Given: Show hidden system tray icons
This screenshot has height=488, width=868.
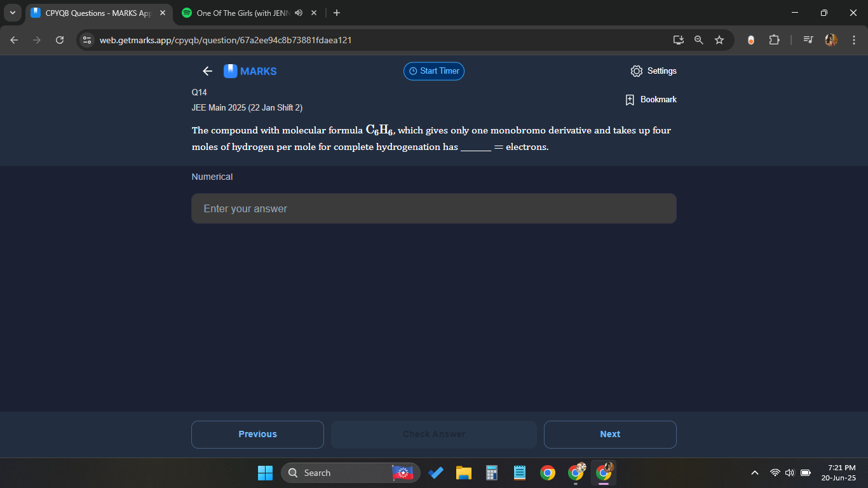Looking at the screenshot, I should 755,473.
